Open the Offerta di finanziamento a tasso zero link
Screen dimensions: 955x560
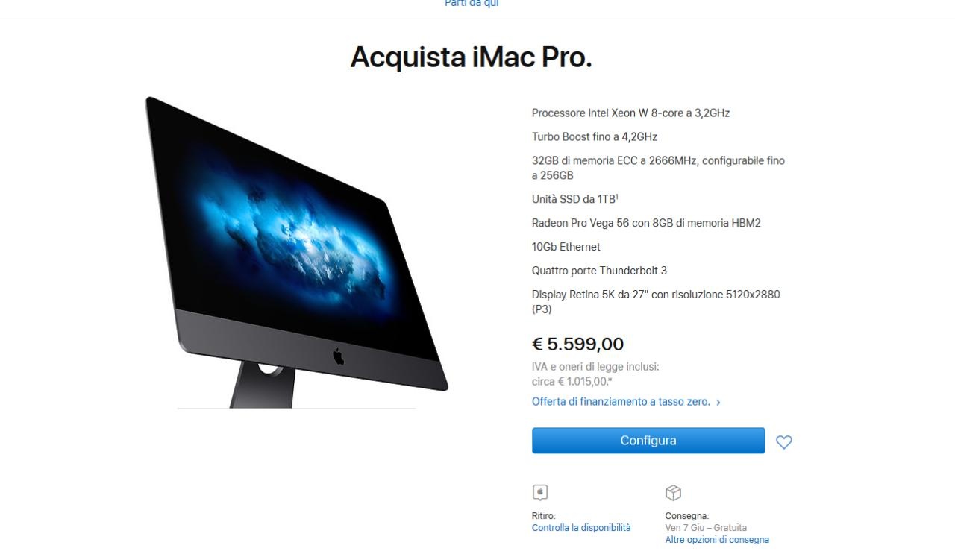point(621,401)
